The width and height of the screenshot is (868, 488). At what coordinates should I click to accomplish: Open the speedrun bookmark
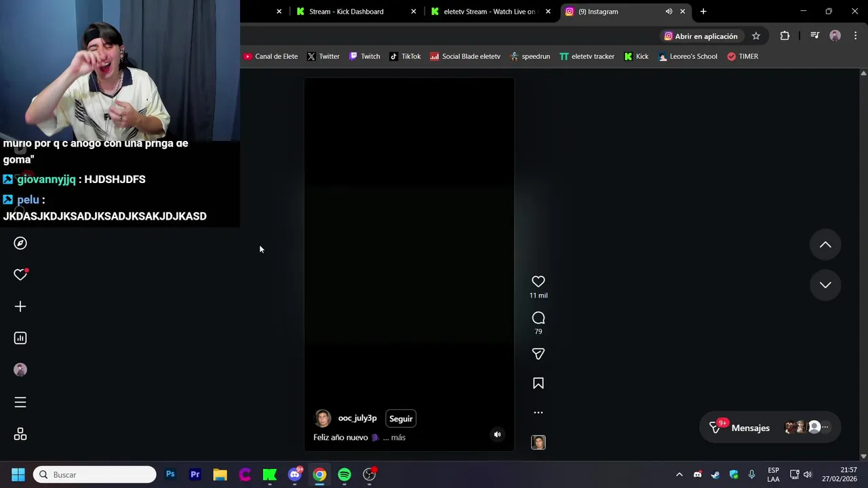tap(530, 56)
